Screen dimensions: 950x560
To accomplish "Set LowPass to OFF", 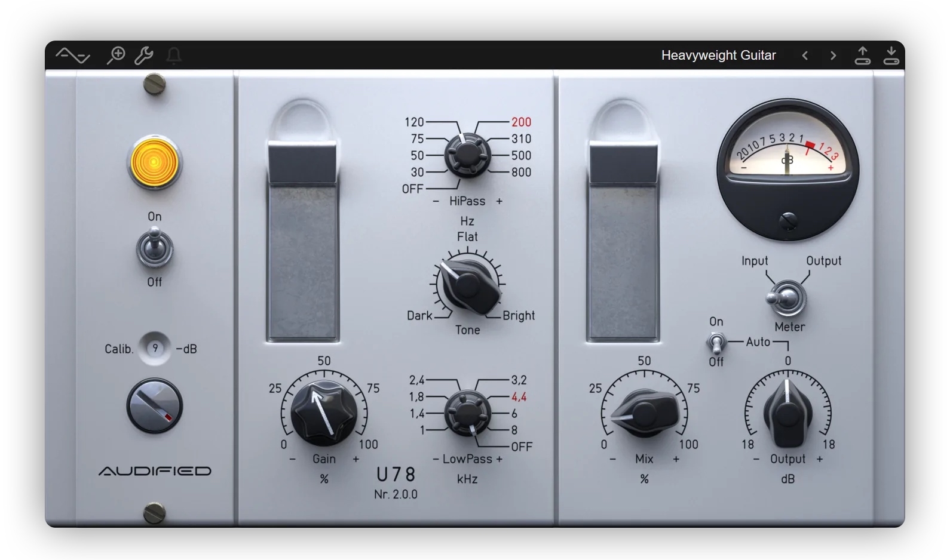I will tap(522, 447).
